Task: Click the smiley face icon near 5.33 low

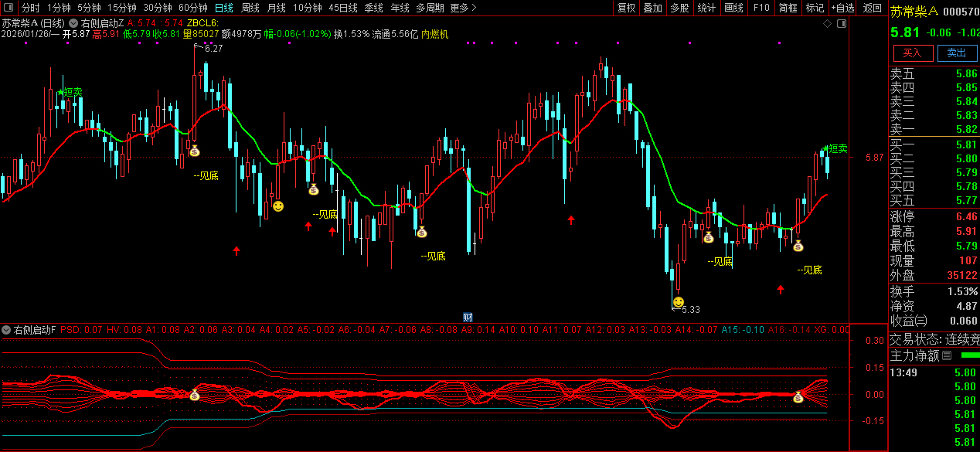Action: click(678, 301)
